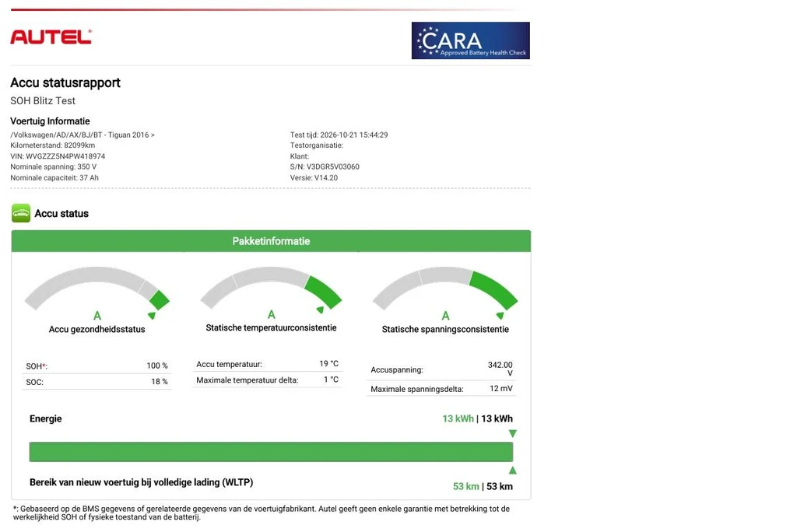Click the green triangle marker above the energy bar

(x=512, y=433)
